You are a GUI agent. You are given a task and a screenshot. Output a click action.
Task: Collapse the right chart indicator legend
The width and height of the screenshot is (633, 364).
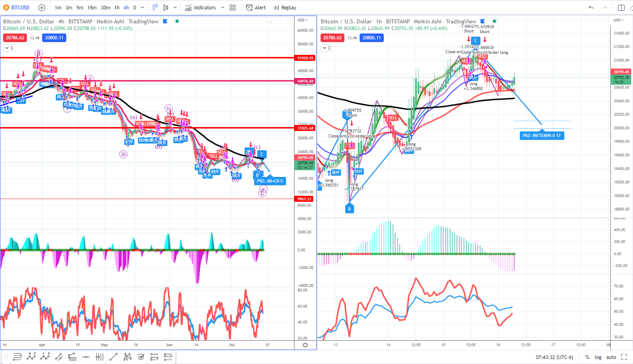(326, 48)
